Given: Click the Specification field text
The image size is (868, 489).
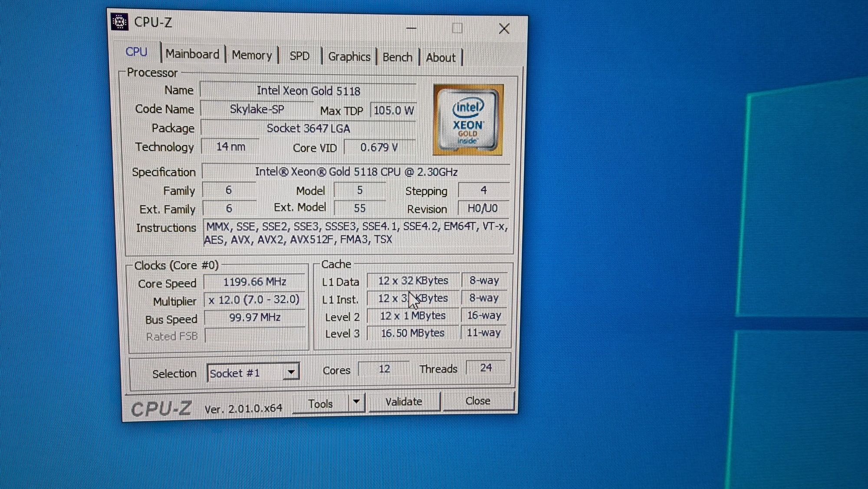Looking at the screenshot, I should pyautogui.click(x=356, y=172).
